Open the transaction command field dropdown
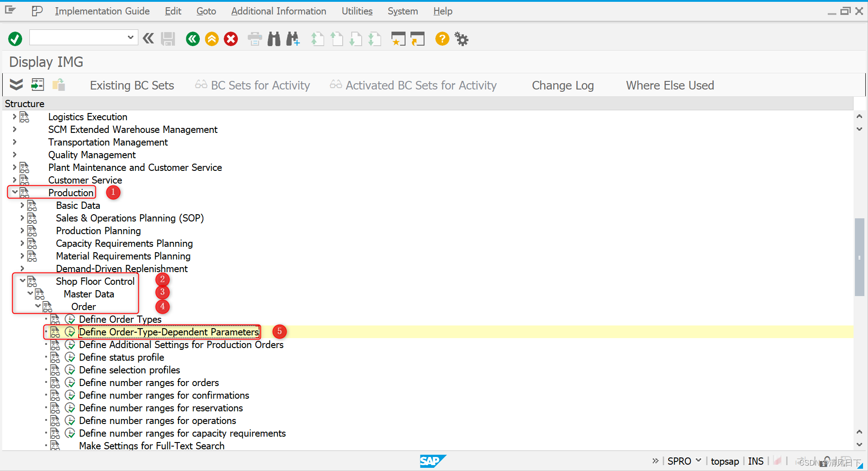The height and width of the screenshot is (471, 868). (x=130, y=38)
